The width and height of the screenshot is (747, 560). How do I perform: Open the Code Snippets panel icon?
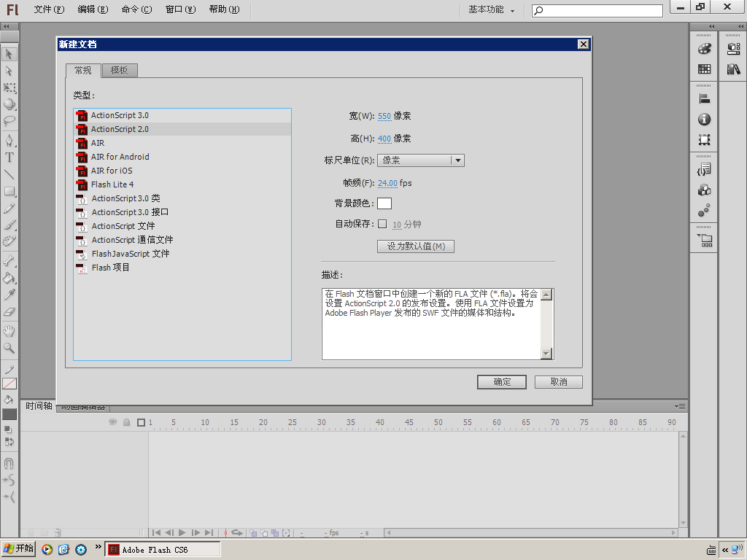704,169
